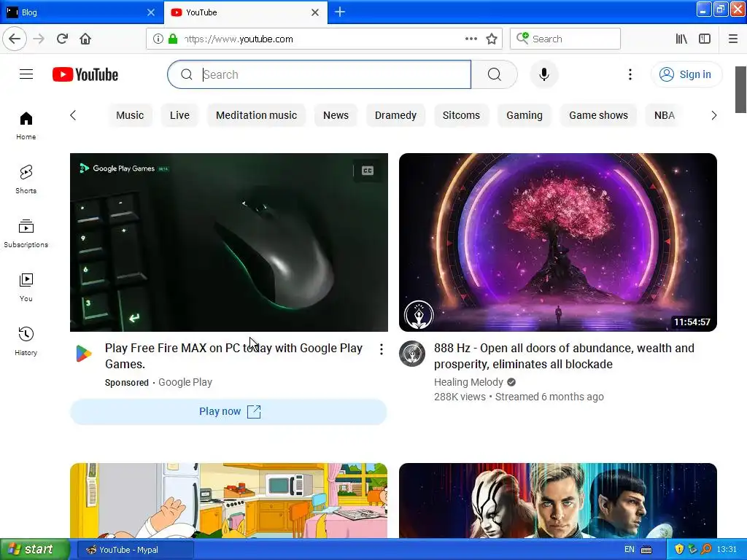
Task: Open the Windows start menu
Action: [34, 550]
